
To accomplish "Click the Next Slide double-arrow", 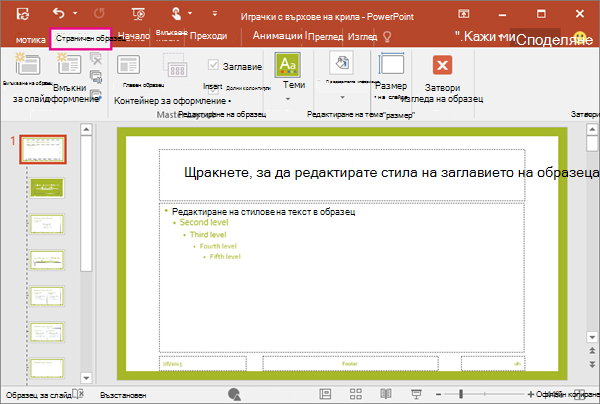I will click(592, 364).
